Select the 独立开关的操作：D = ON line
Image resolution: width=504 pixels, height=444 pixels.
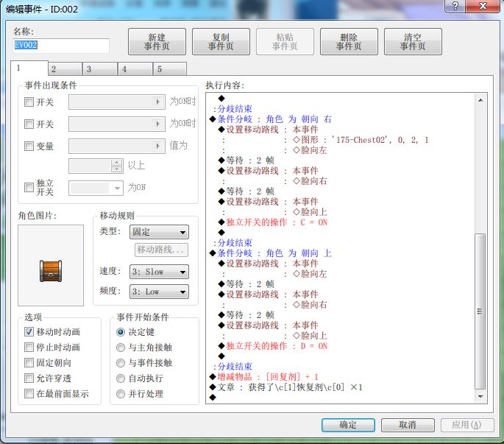coord(273,346)
